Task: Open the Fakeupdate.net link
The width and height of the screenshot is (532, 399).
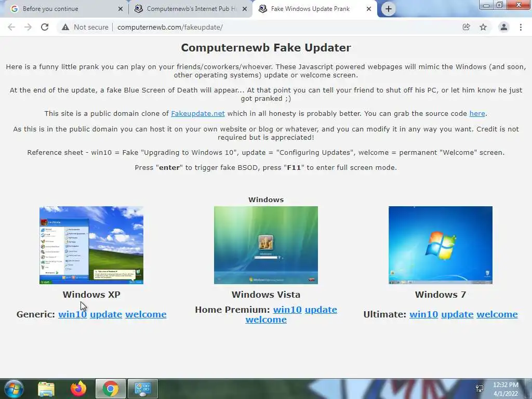Action: [x=198, y=114]
